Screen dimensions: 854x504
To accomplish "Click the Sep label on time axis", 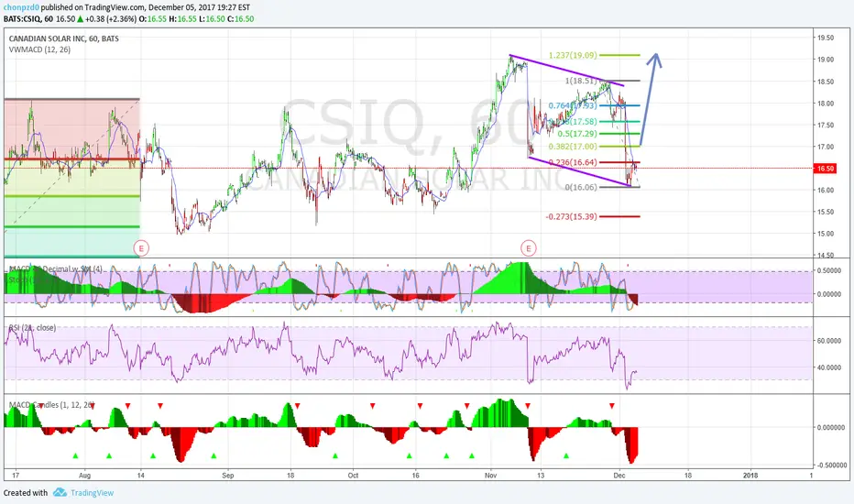I will click(x=227, y=475).
